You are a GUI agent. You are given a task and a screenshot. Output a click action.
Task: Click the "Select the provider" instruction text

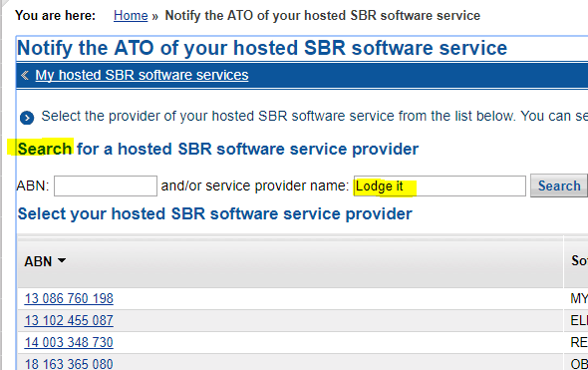tap(314, 117)
